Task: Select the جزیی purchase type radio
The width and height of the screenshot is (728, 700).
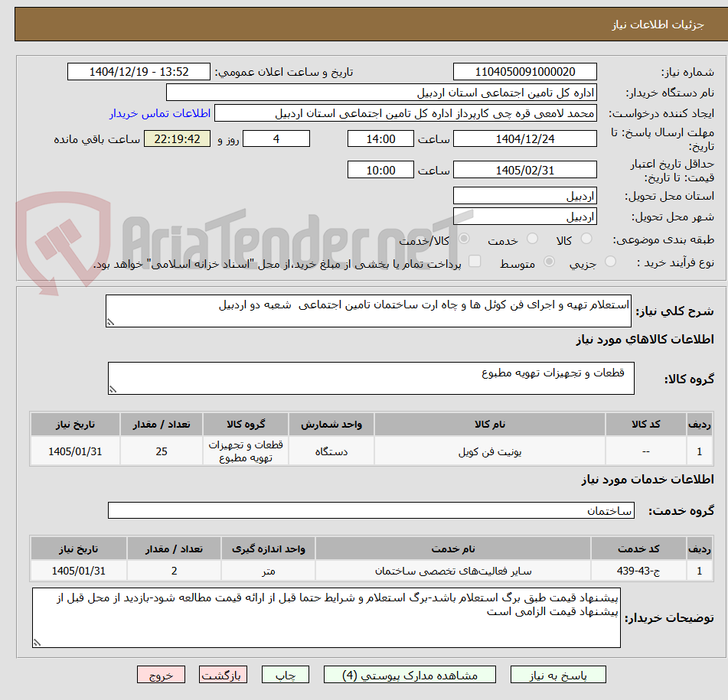Action: (x=611, y=262)
